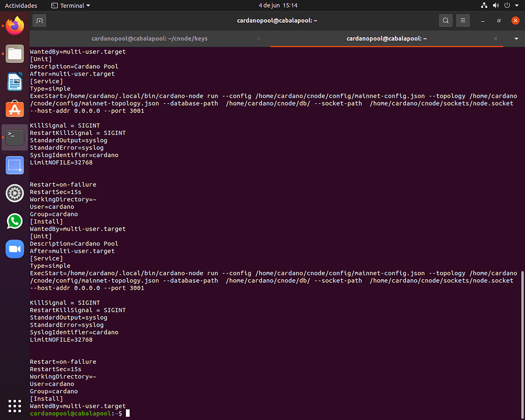Open Ubuntu Software store icon

click(x=15, y=109)
